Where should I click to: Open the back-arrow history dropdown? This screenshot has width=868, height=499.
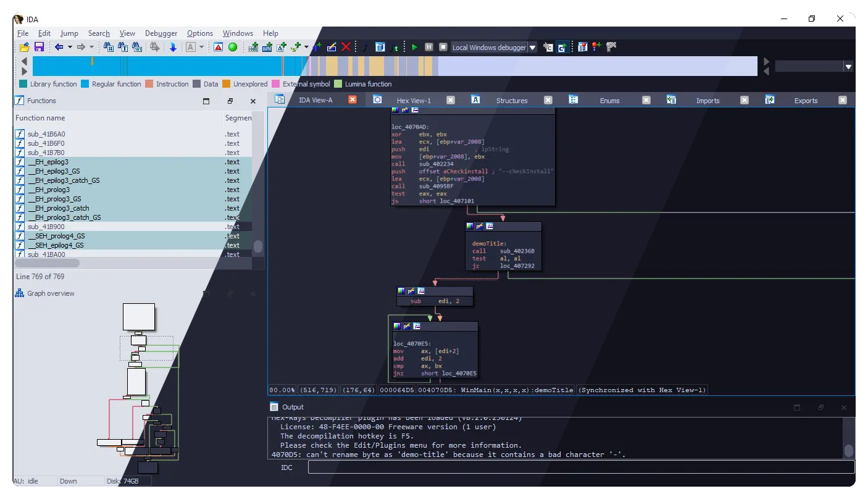pos(70,47)
